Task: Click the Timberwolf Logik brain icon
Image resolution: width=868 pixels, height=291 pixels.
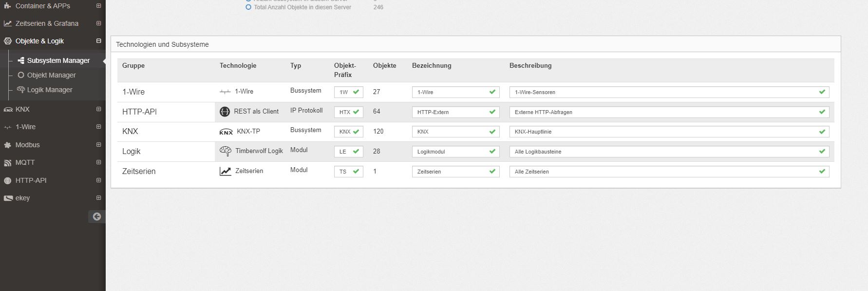Action: point(225,151)
